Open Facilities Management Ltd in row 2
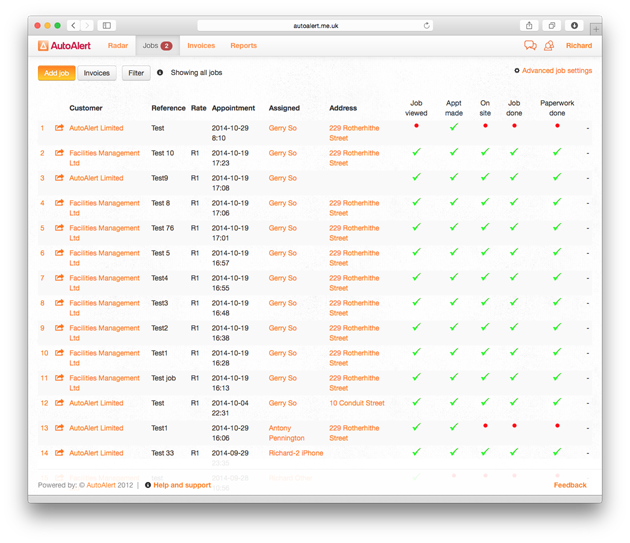This screenshot has height=543, width=630. coord(104,158)
